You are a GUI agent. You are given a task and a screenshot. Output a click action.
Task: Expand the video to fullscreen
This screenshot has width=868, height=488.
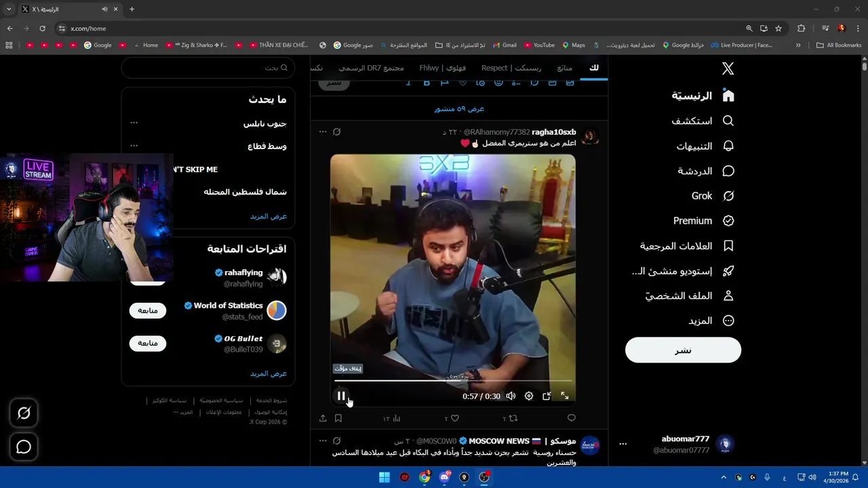(x=565, y=396)
